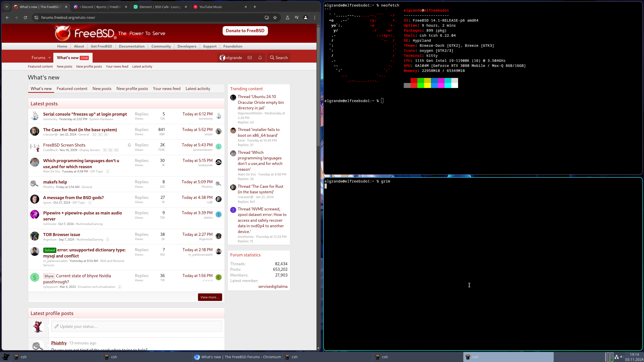This screenshot has height=362, width=644.
Task: Switch to Chromium window in taskbar
Action: (237, 357)
